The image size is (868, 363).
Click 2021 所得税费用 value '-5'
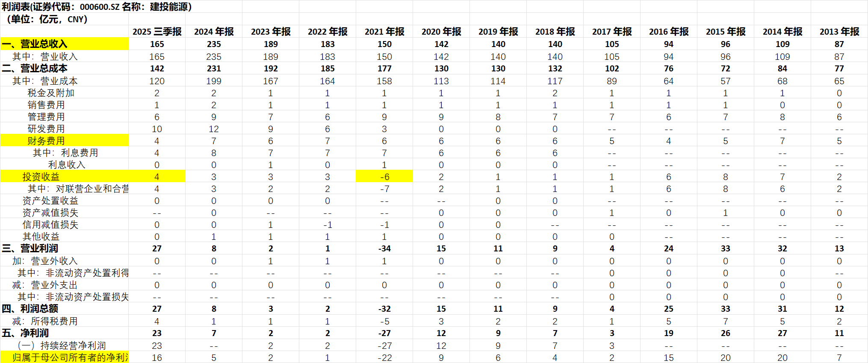[384, 321]
